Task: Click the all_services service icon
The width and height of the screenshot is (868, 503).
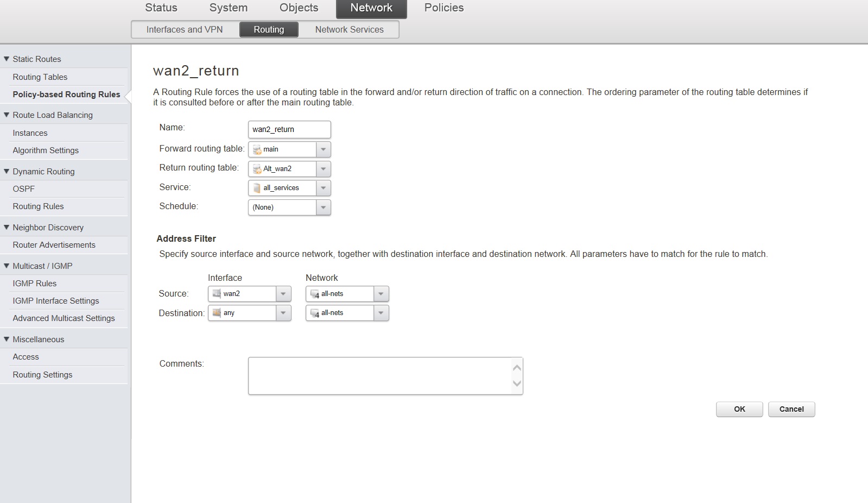Action: pos(257,188)
